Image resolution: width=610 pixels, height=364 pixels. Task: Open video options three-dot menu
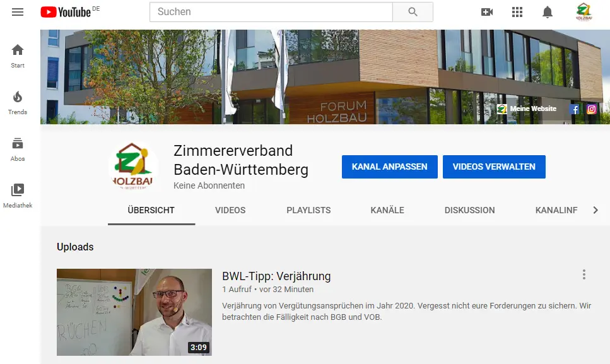[584, 274]
